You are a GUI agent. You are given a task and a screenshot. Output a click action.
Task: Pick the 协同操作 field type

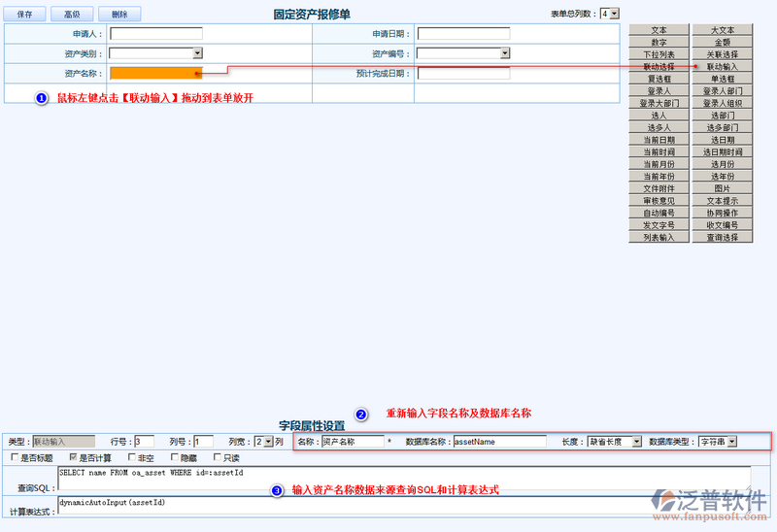click(722, 213)
